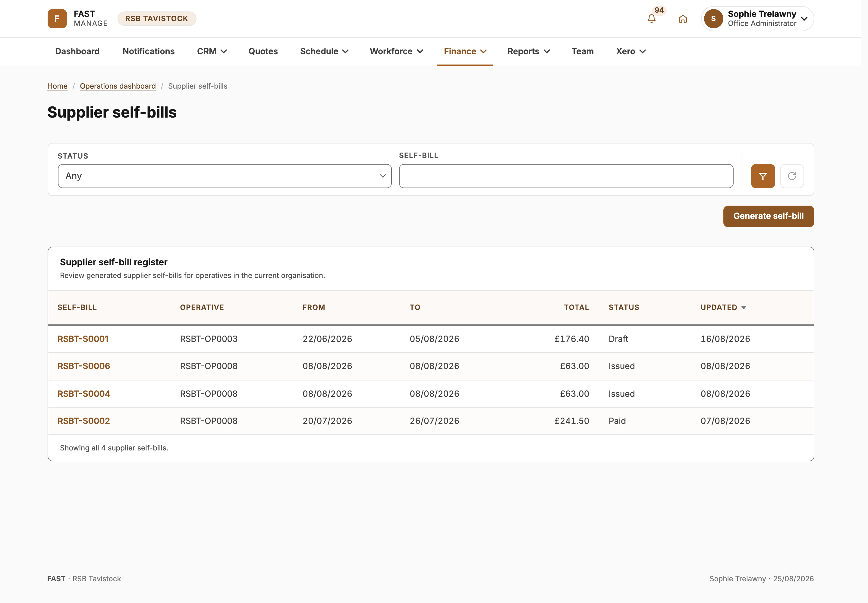The height and width of the screenshot is (603, 868).
Task: Click the FAST Manage logo icon
Action: point(57,18)
